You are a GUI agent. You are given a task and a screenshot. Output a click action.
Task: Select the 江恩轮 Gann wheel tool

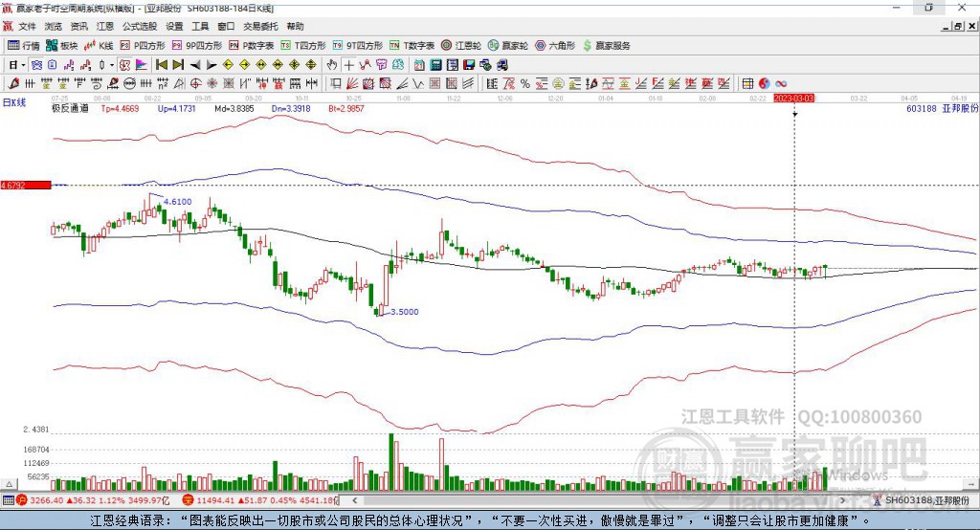(x=460, y=46)
